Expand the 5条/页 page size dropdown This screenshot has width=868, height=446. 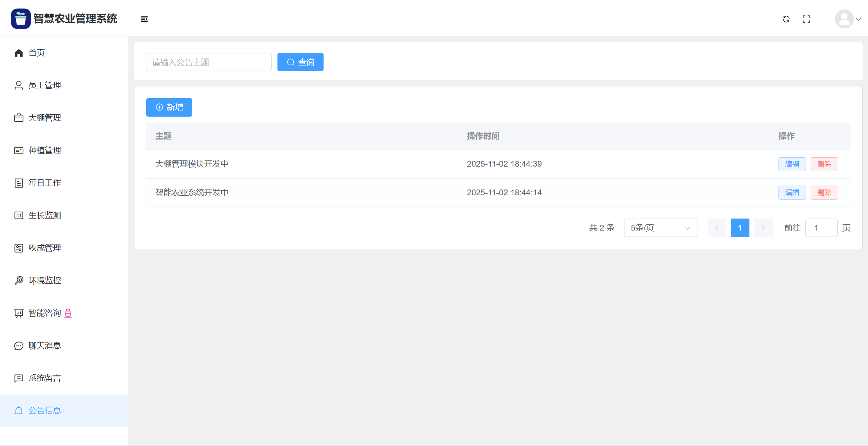661,228
